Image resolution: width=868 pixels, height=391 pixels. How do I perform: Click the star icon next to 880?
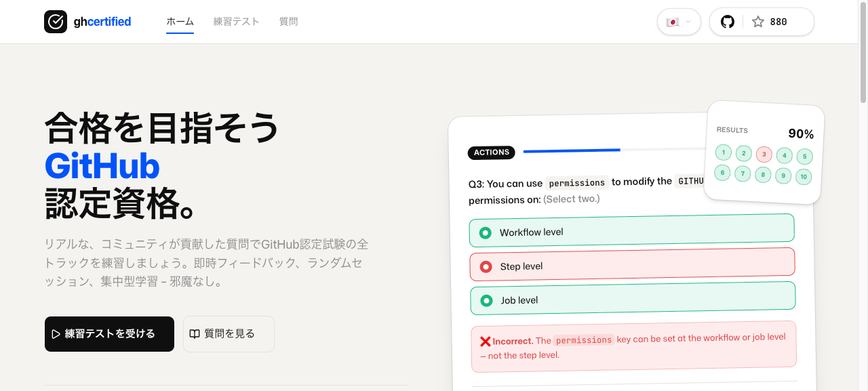click(x=757, y=21)
